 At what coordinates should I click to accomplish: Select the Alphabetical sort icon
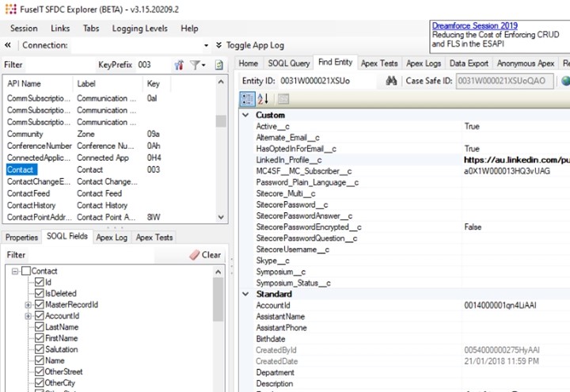(x=263, y=99)
